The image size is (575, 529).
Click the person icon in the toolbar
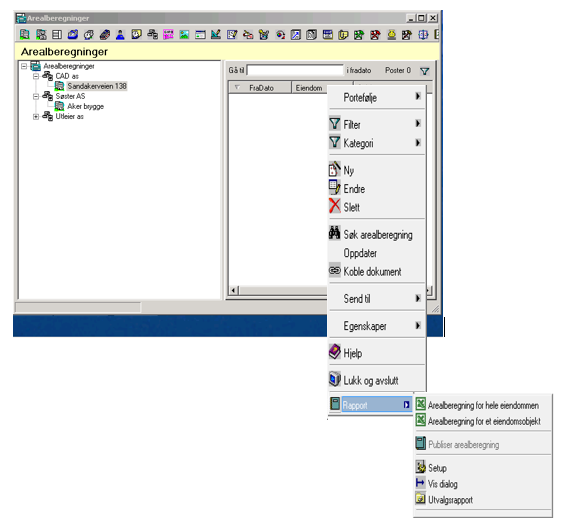coord(120,34)
